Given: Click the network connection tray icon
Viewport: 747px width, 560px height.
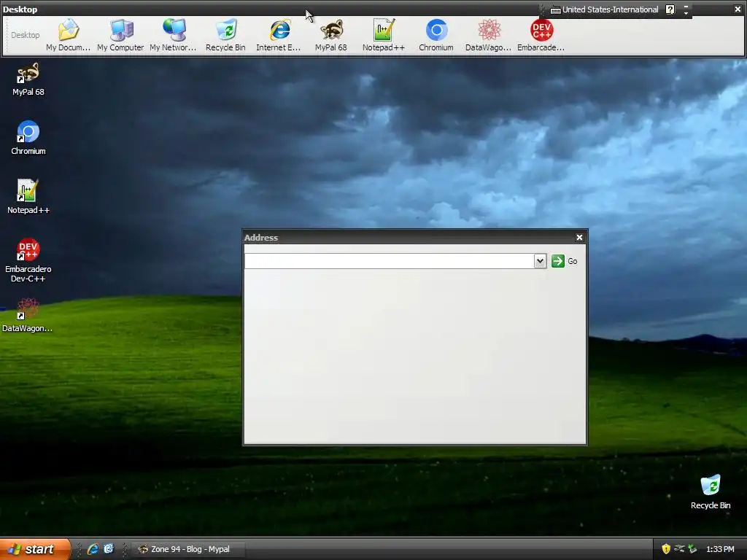Looking at the screenshot, I should coord(679,549).
